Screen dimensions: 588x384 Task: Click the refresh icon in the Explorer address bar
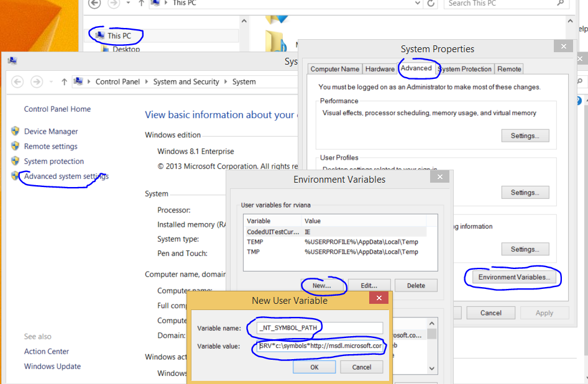431,3
